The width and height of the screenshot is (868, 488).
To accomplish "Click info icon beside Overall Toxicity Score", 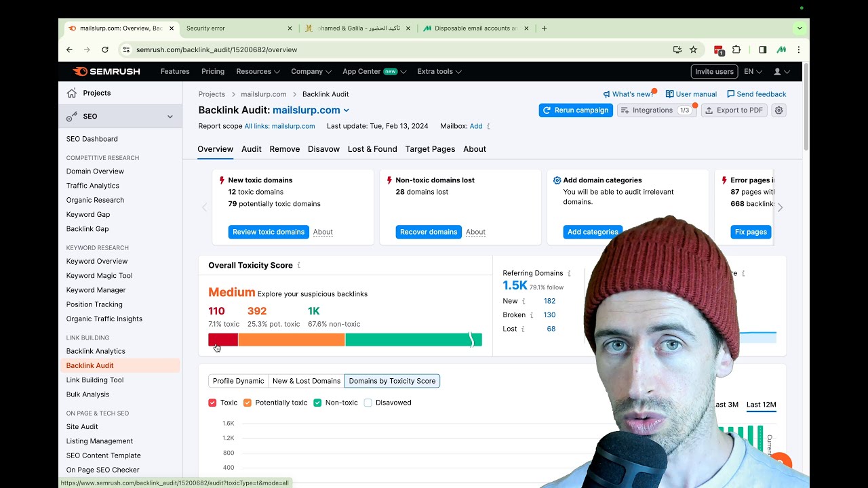I will coord(298,265).
